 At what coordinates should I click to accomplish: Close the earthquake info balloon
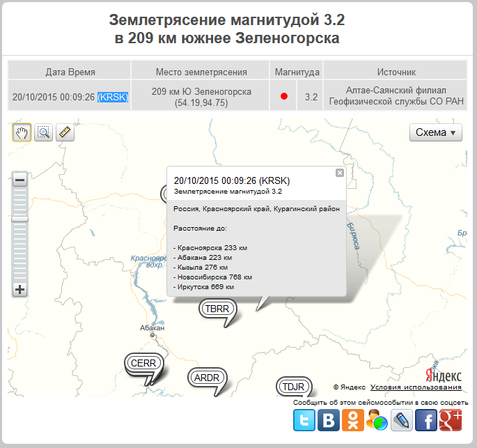[340, 173]
